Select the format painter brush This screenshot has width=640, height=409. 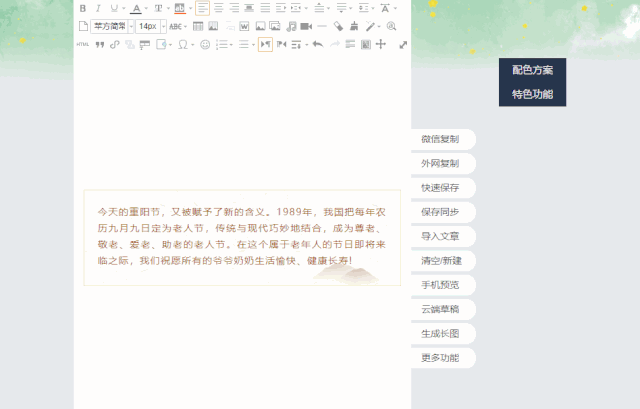[354, 26]
